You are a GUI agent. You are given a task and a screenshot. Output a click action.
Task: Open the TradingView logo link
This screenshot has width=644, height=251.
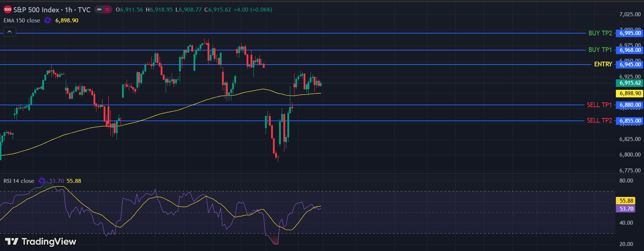point(40,241)
